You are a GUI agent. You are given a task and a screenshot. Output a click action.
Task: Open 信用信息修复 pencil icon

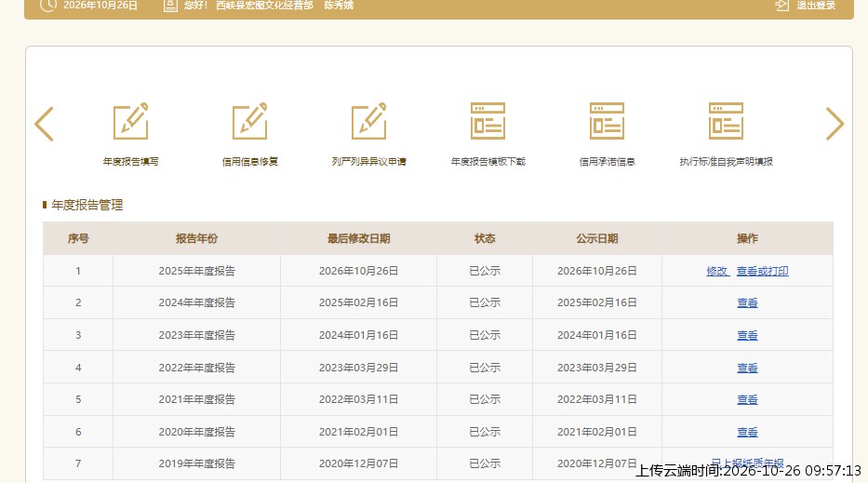click(249, 121)
